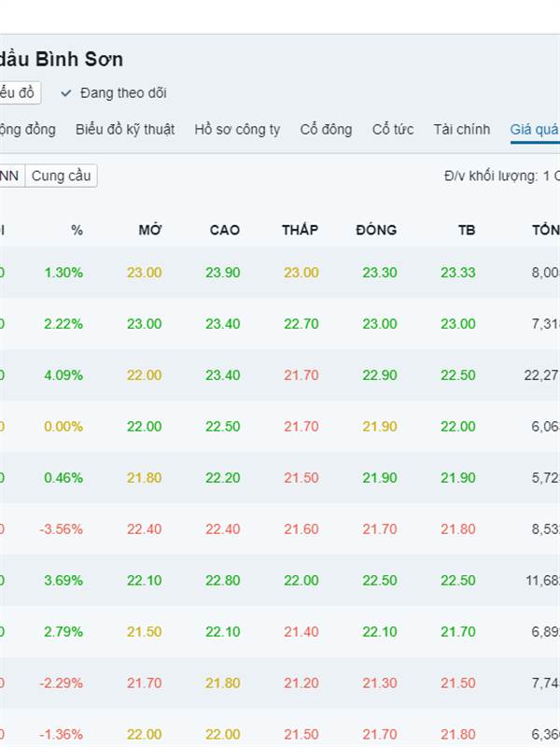The height and width of the screenshot is (747, 560).
Task: Click the 'CAO' column header
Action: pos(225,230)
